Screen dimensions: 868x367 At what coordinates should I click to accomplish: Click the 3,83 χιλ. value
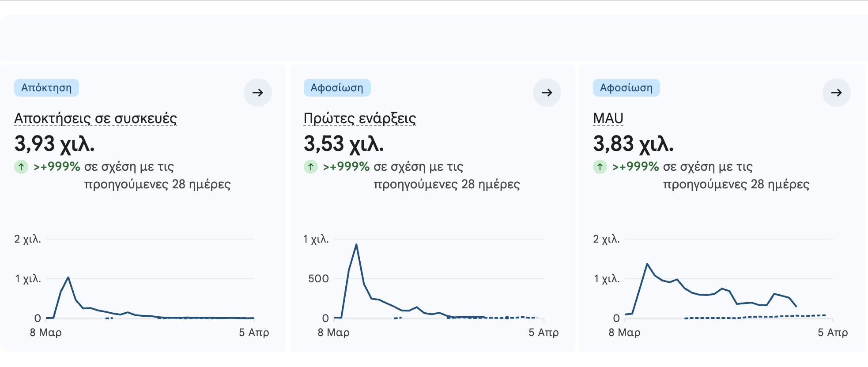pos(633,144)
